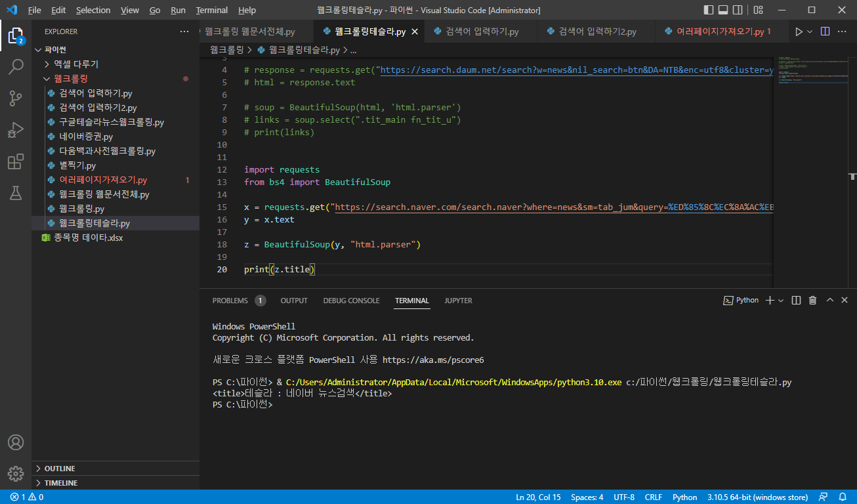
Task: Collapse the 파이썬 root folder
Action: coord(115,50)
